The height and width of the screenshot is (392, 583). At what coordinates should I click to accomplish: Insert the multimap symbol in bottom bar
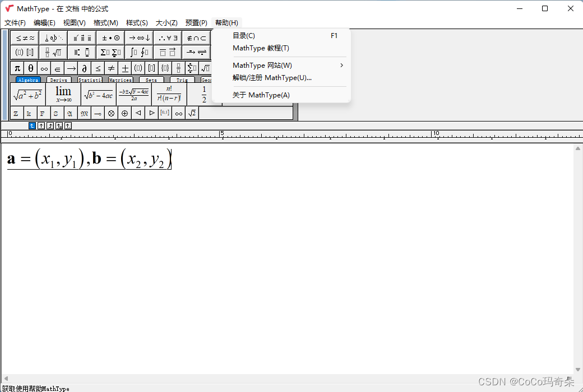(x=98, y=113)
